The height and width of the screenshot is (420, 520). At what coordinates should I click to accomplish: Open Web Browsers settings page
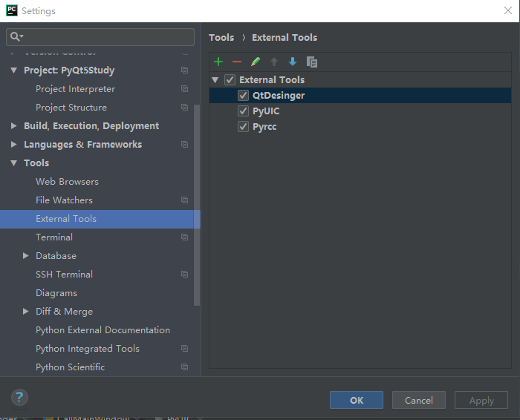tap(67, 182)
